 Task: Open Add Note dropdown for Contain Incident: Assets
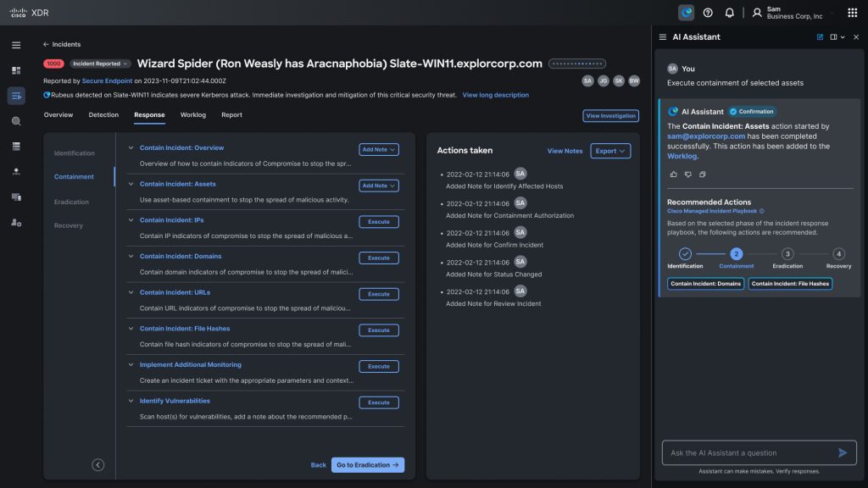pyautogui.click(x=379, y=186)
